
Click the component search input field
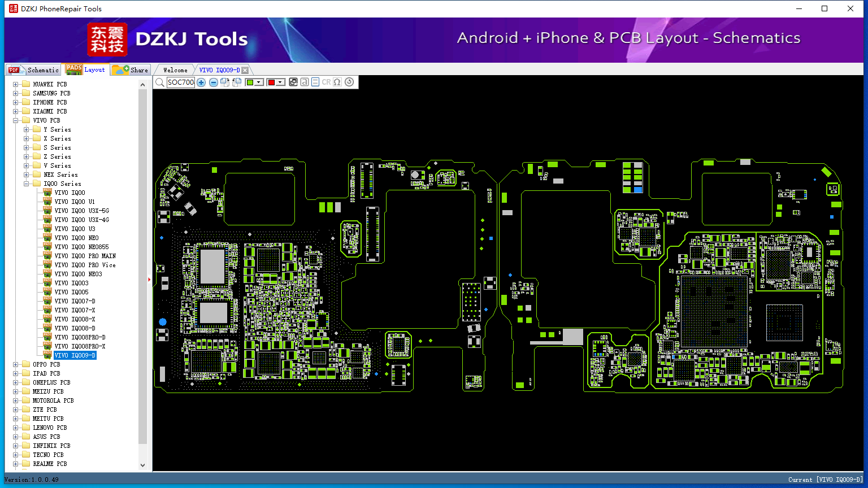click(181, 82)
